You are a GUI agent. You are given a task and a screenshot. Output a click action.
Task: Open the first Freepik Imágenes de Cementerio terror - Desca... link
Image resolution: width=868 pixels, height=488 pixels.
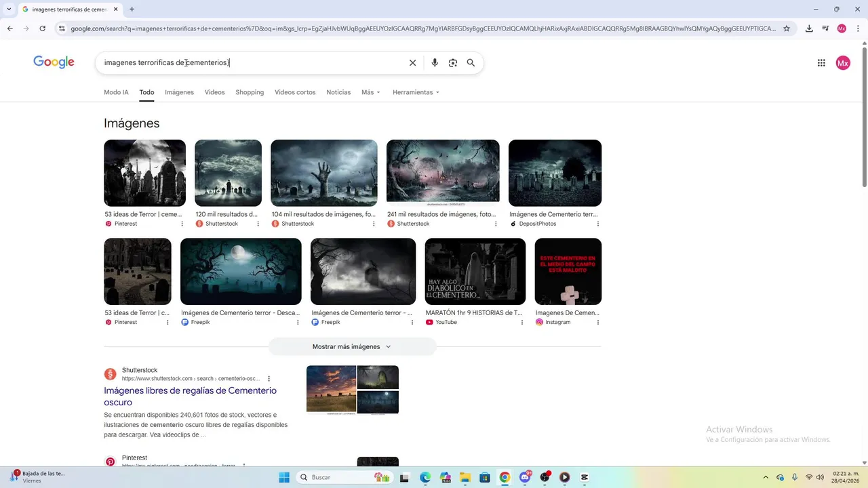(240, 313)
